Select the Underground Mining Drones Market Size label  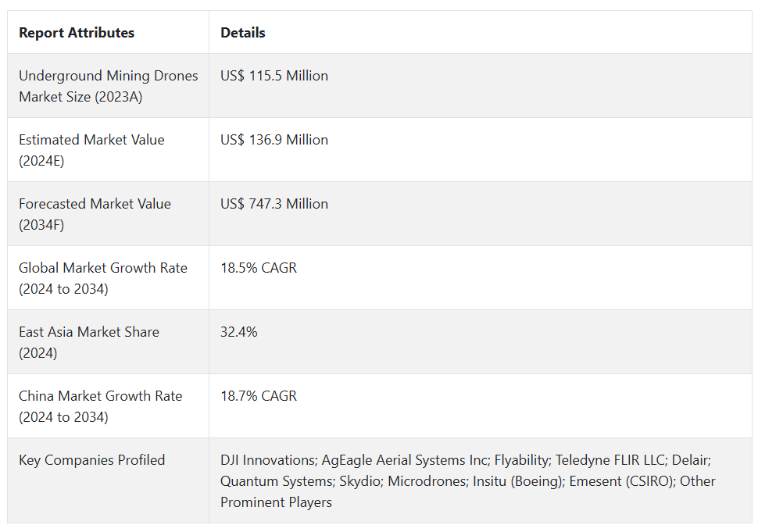(x=108, y=86)
